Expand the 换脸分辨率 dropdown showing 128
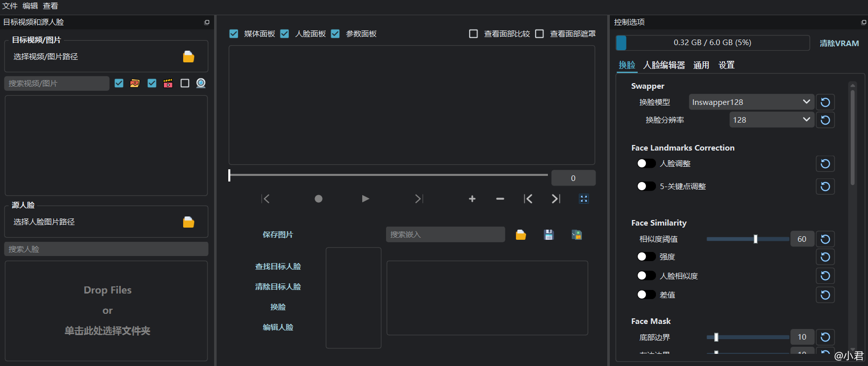Viewport: 868px width, 366px height. (x=771, y=120)
